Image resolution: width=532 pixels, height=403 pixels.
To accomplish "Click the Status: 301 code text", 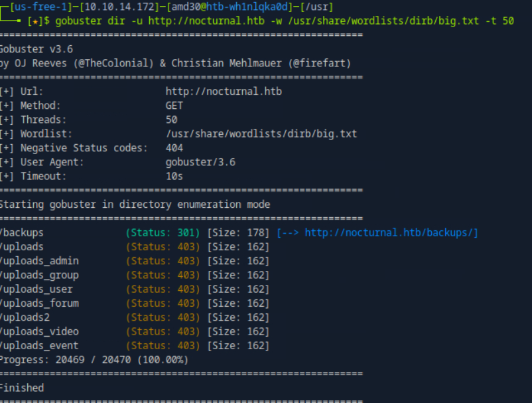I will (x=163, y=233).
